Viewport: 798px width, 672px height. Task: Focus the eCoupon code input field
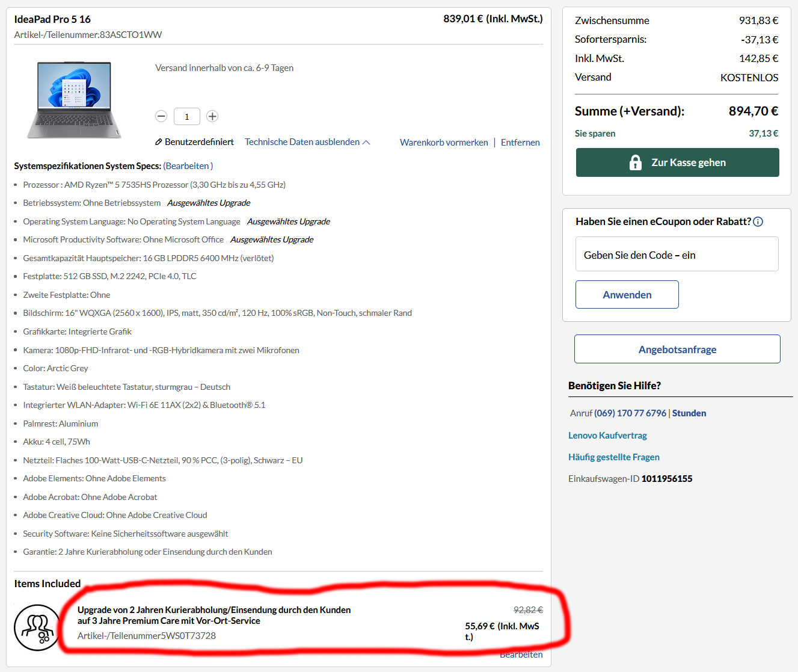(x=677, y=254)
